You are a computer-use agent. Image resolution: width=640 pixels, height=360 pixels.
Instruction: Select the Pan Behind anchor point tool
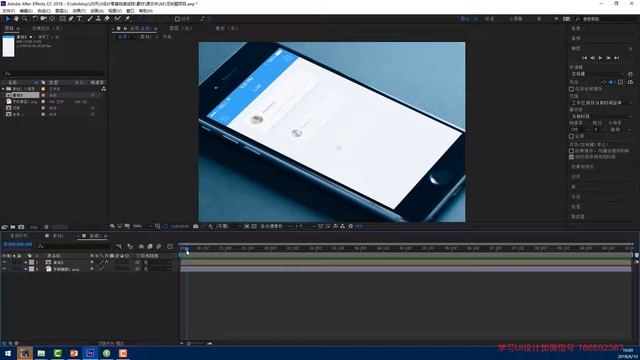coord(52,19)
